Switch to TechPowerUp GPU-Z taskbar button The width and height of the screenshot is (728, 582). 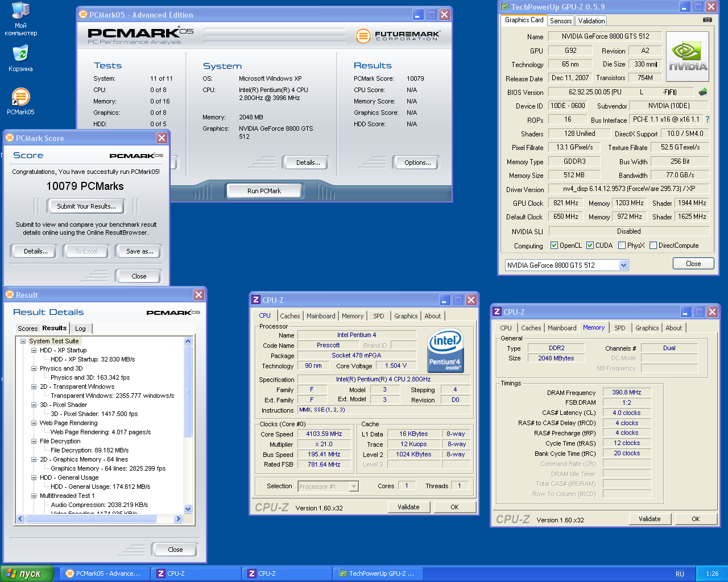point(378,574)
